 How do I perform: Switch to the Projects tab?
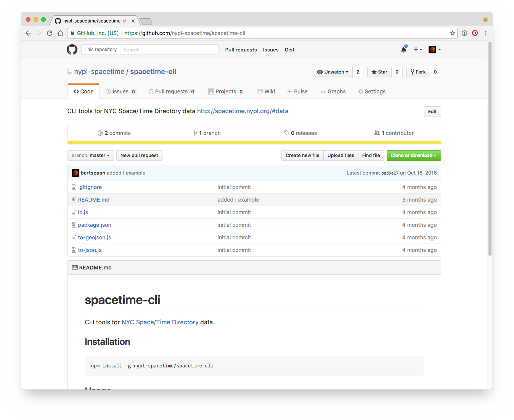[x=226, y=91]
